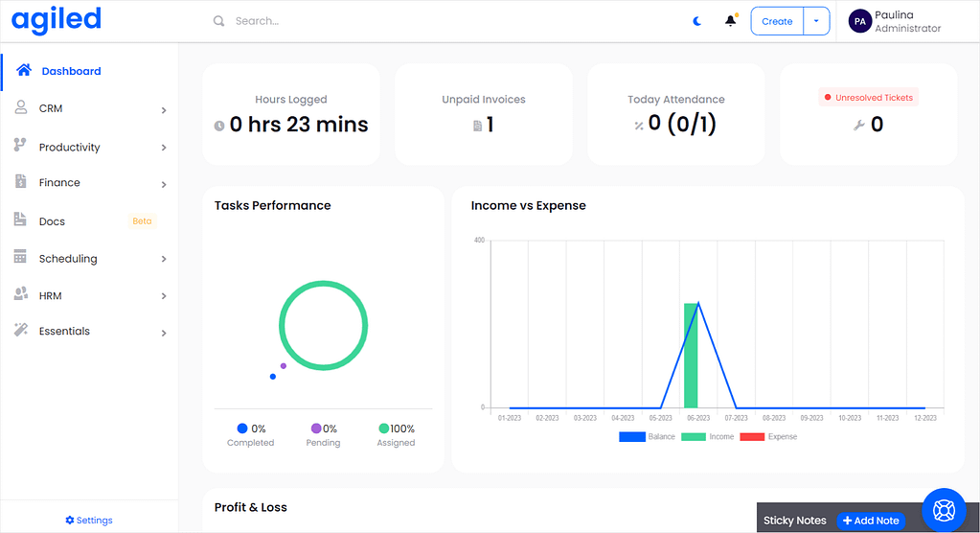Click the green Assigned legend dot
Viewport: 980px width, 533px height.
(x=384, y=429)
